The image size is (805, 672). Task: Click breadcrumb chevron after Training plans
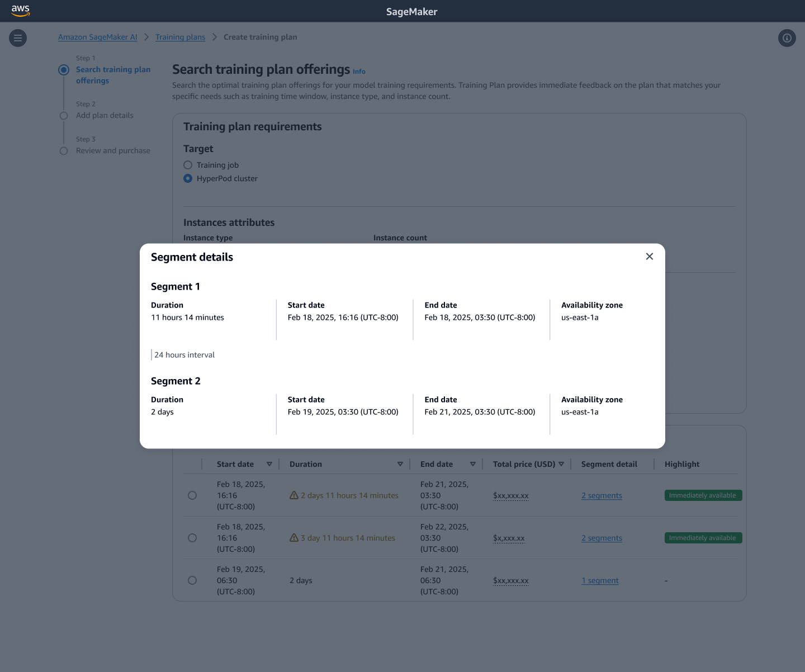(x=215, y=37)
